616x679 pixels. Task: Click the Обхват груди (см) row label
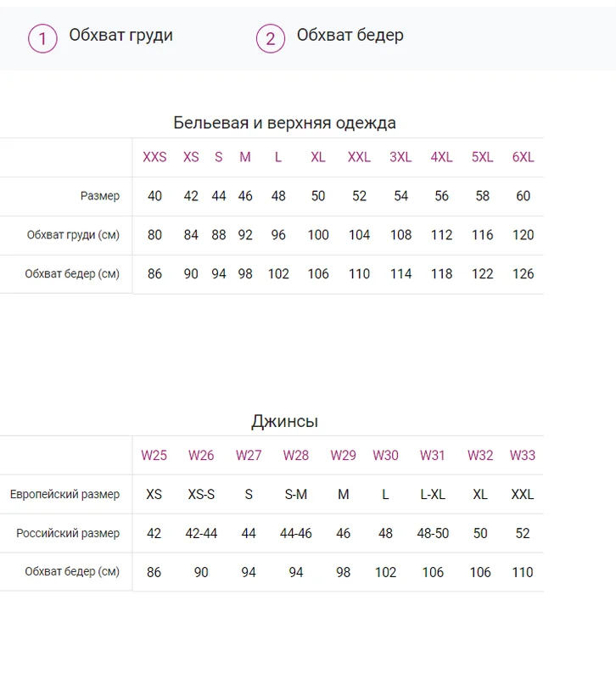click(x=73, y=235)
